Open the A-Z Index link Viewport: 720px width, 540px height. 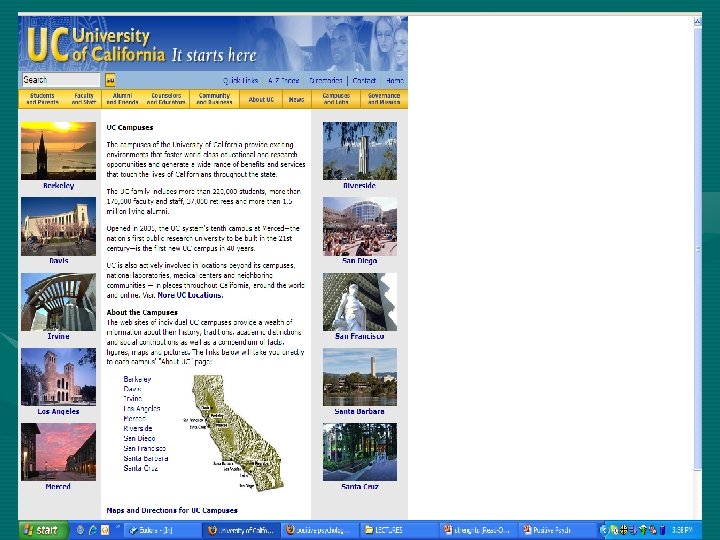tap(283, 80)
